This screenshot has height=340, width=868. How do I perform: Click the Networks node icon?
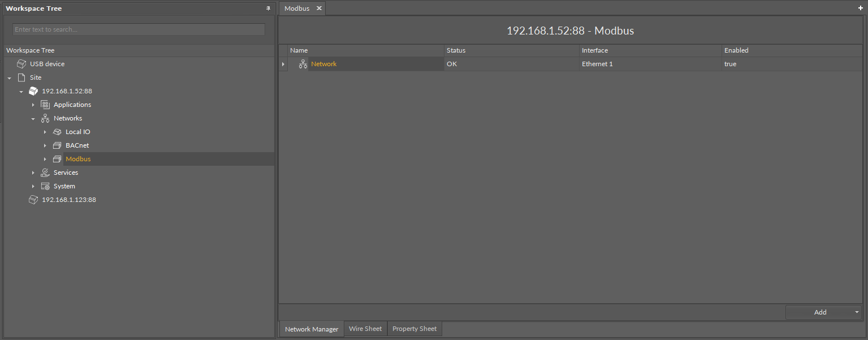pyautogui.click(x=45, y=118)
